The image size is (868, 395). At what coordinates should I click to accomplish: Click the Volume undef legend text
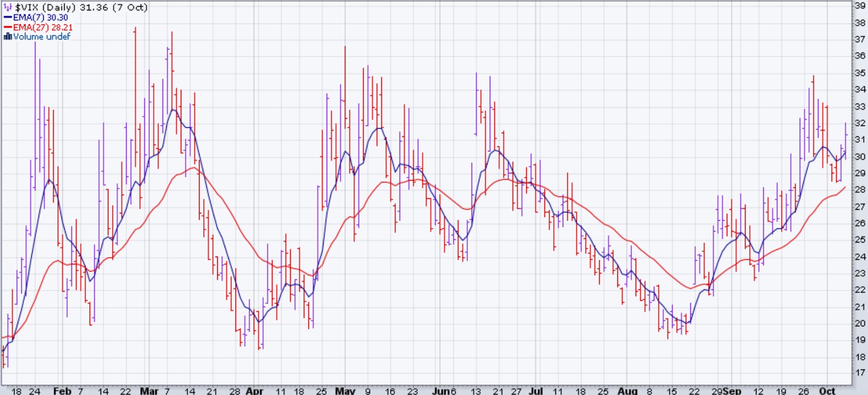click(42, 36)
